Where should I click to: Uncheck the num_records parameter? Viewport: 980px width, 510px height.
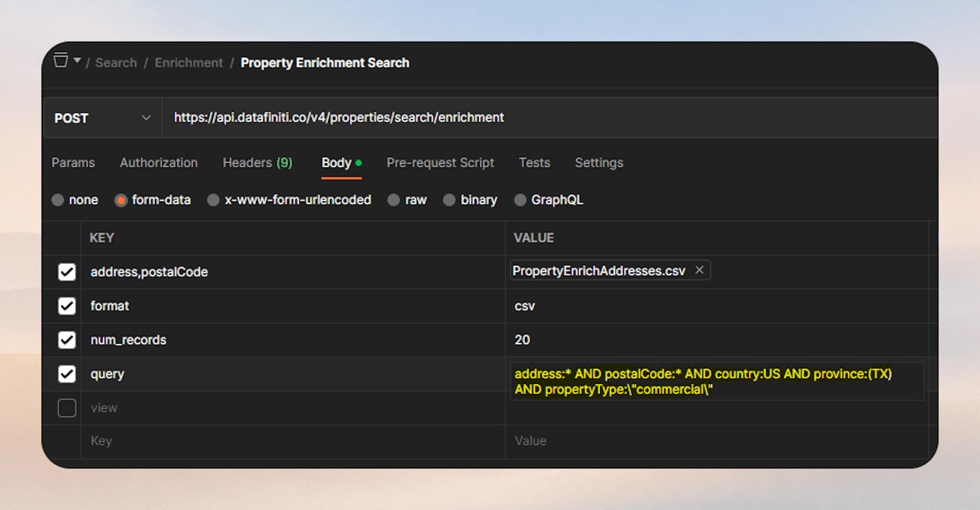coord(67,340)
